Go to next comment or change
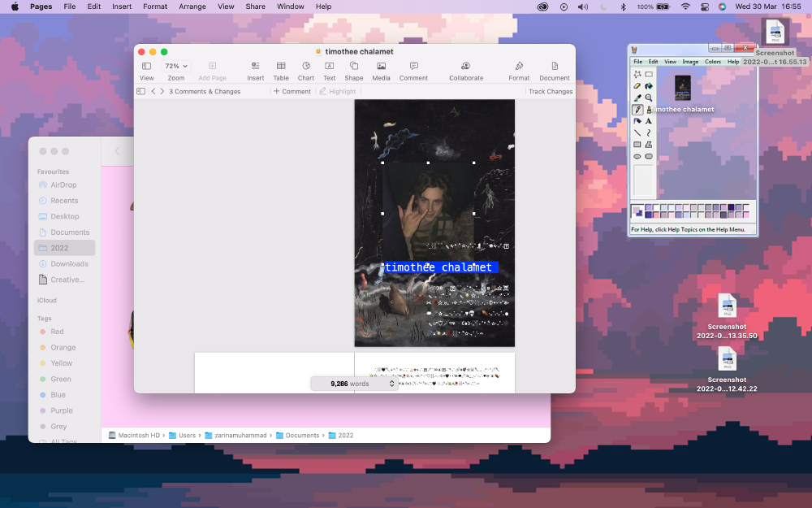 click(162, 91)
